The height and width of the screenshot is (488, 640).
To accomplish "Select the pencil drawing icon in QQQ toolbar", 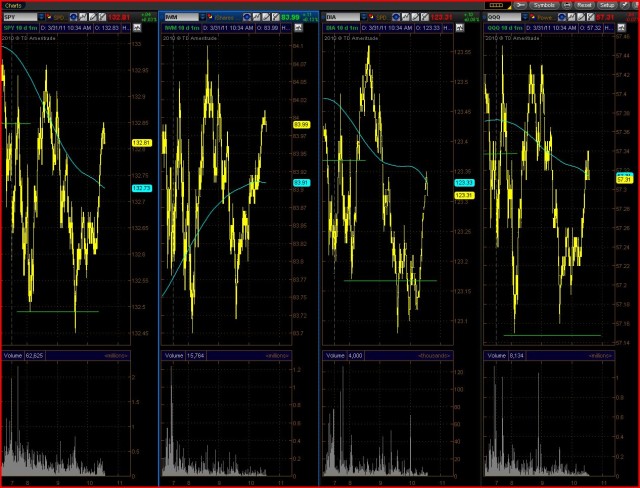I will (x=581, y=17).
